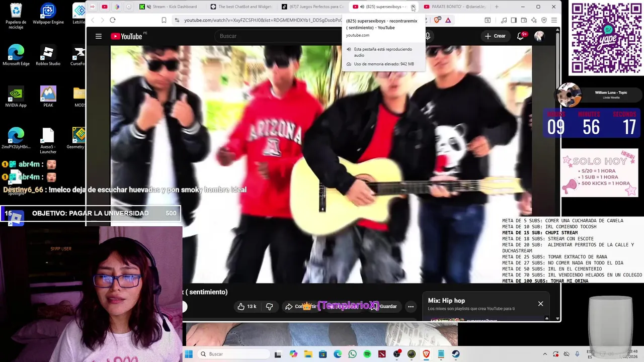The height and width of the screenshot is (362, 644).
Task: Open Spotify from the taskbar
Action: (x=367, y=354)
